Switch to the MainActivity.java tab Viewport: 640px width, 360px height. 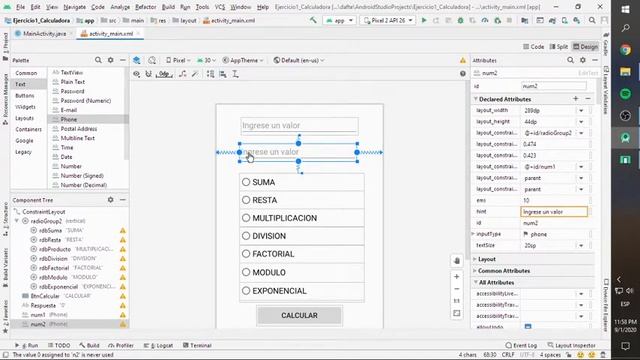point(44,33)
